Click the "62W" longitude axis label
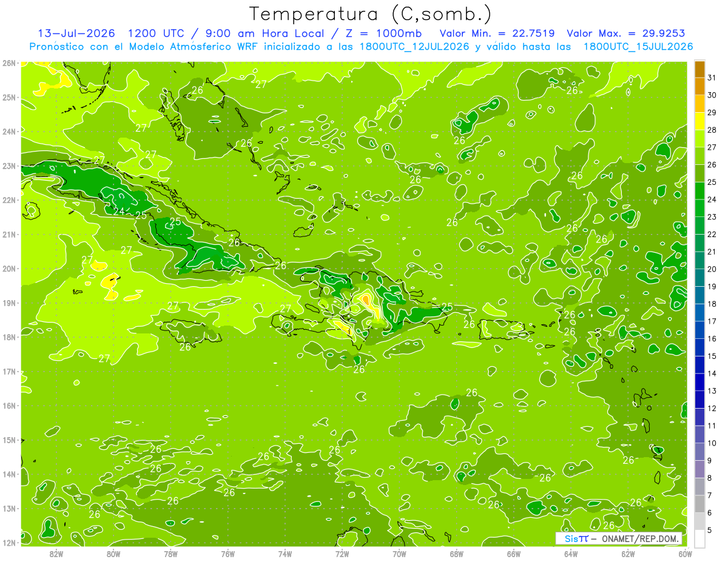Screen dimensions: 728x562 tap(628, 554)
